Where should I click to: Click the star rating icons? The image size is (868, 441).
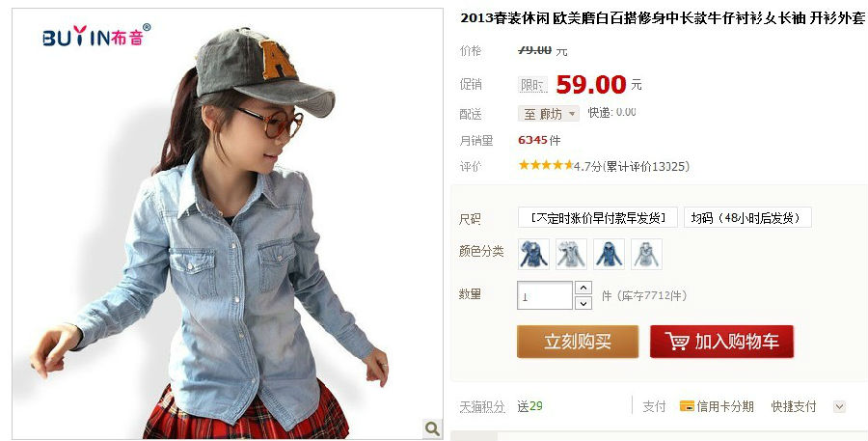click(x=545, y=165)
